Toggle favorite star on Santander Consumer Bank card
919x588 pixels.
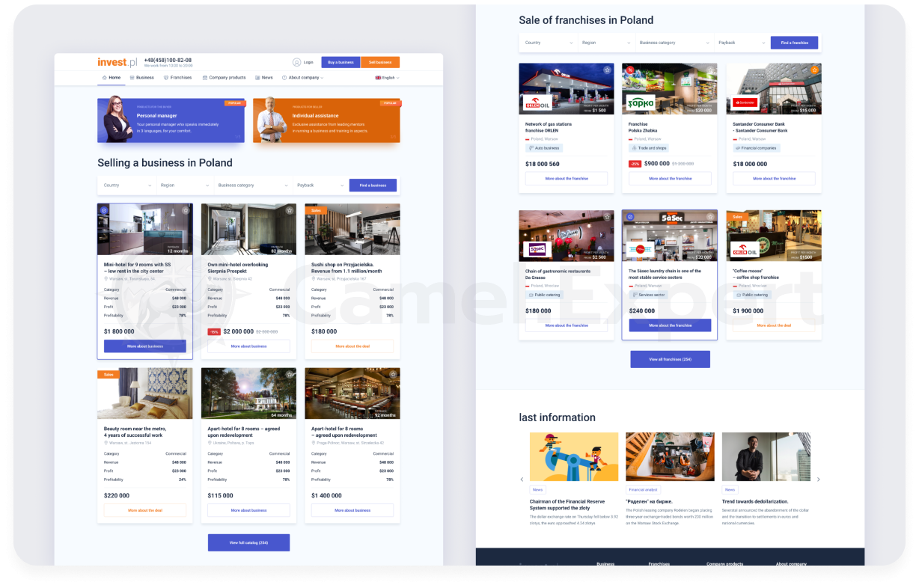point(814,70)
